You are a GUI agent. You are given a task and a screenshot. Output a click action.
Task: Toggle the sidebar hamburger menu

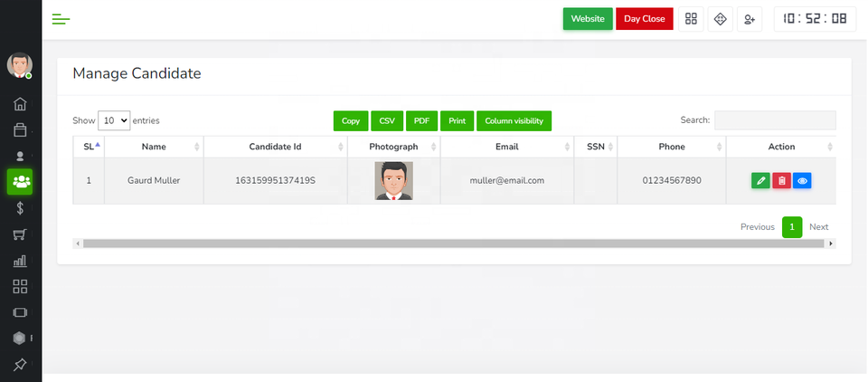click(61, 19)
